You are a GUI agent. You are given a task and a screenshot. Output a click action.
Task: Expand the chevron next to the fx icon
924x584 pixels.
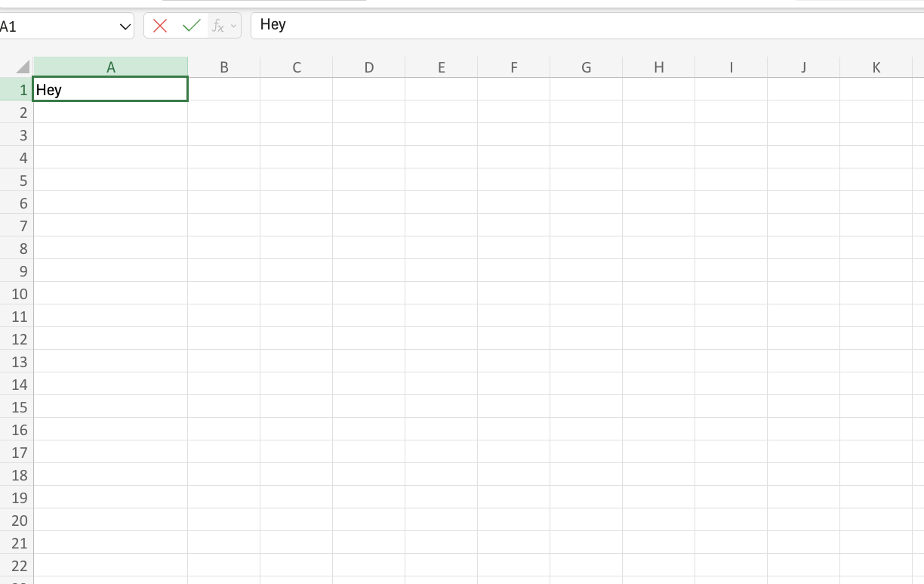click(232, 26)
